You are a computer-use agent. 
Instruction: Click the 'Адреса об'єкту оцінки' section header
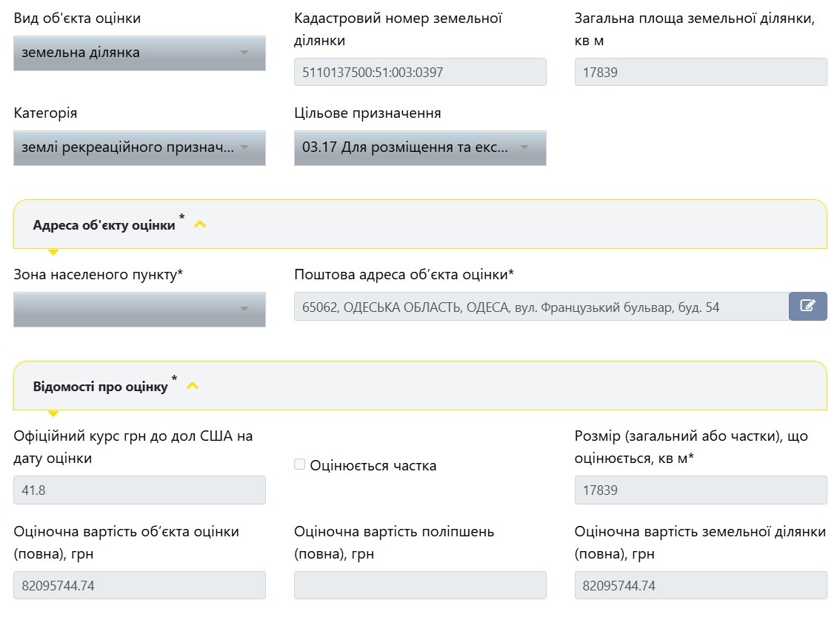[104, 225]
